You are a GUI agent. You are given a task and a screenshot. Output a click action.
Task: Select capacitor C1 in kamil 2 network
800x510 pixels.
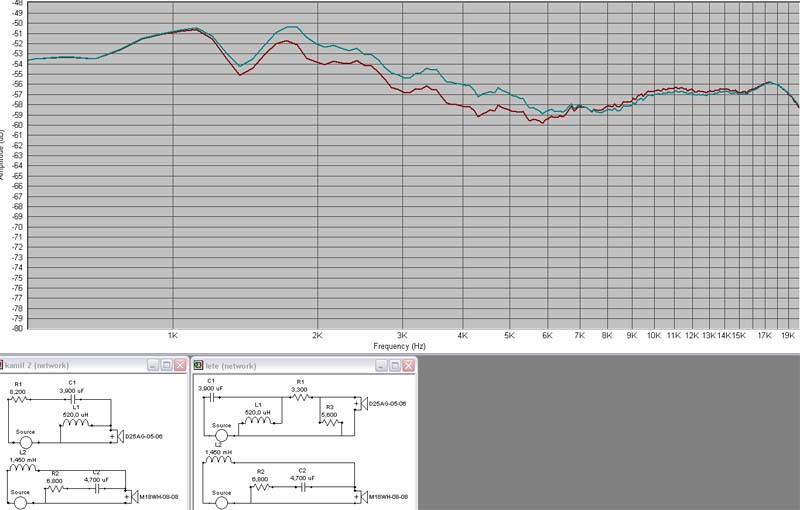point(73,399)
